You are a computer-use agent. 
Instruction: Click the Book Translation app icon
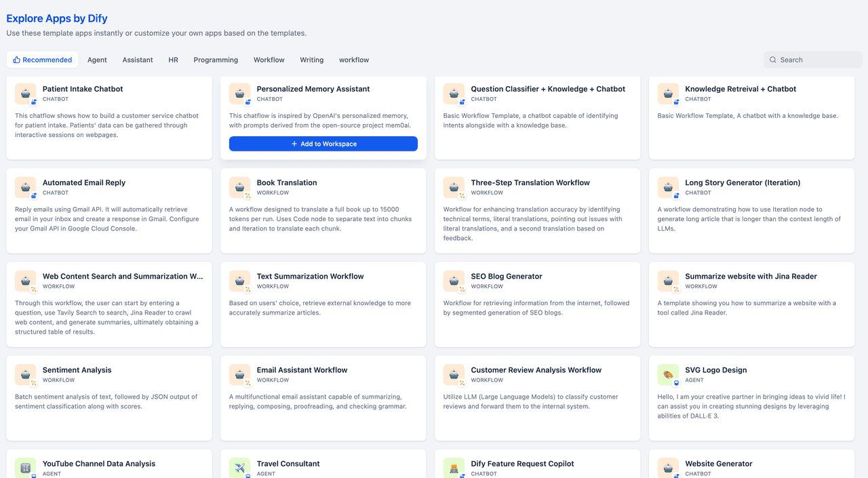[239, 187]
